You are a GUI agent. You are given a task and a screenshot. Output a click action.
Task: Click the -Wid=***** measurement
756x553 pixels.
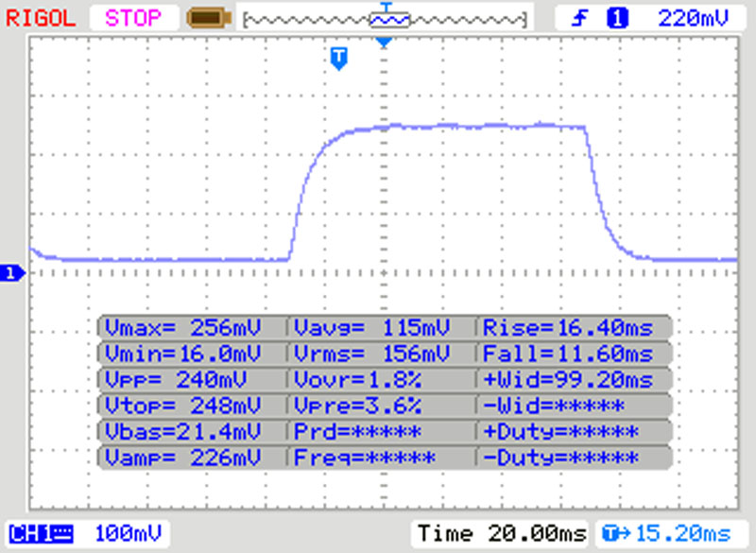click(x=554, y=406)
